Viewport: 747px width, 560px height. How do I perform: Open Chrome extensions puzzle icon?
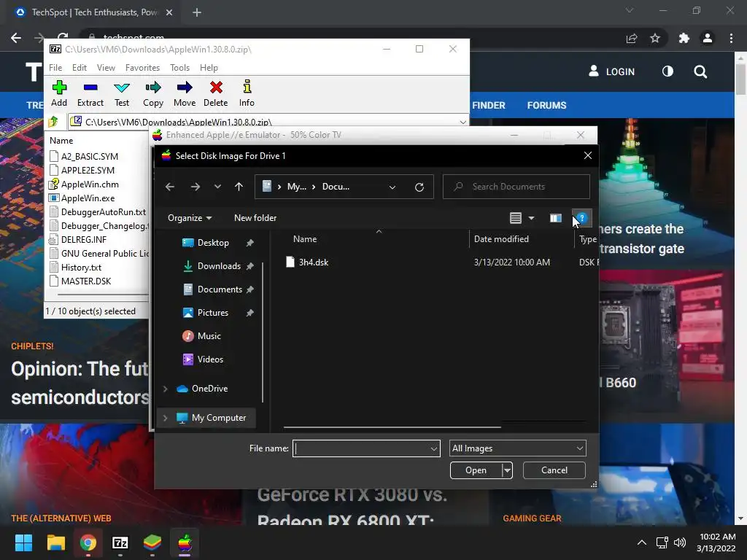pos(684,38)
